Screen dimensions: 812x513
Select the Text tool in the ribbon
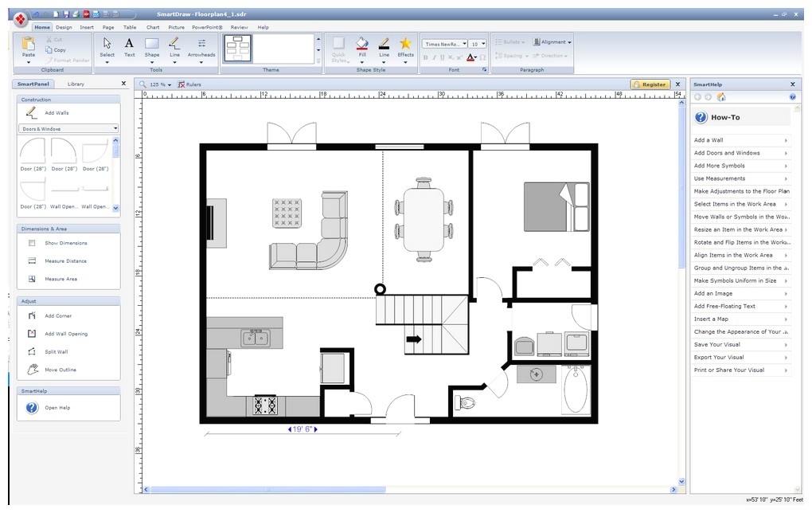pos(128,48)
